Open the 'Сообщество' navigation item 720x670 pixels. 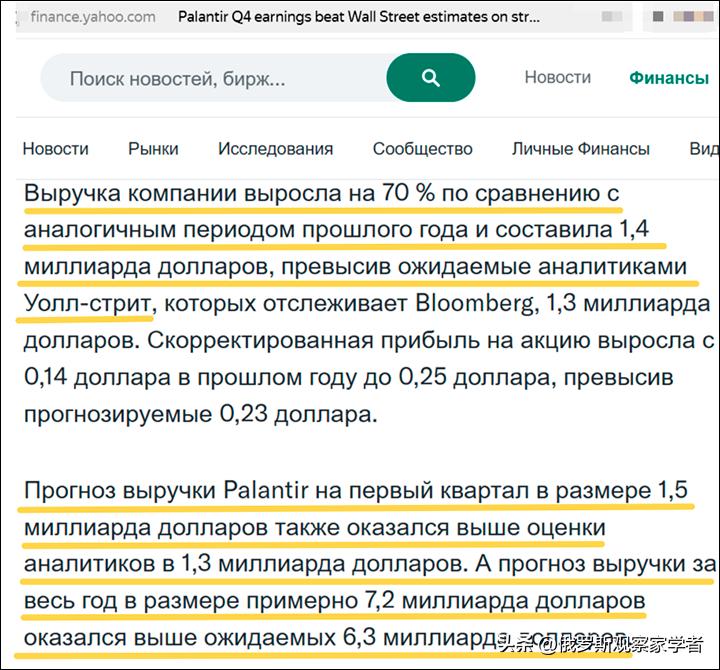tap(422, 148)
